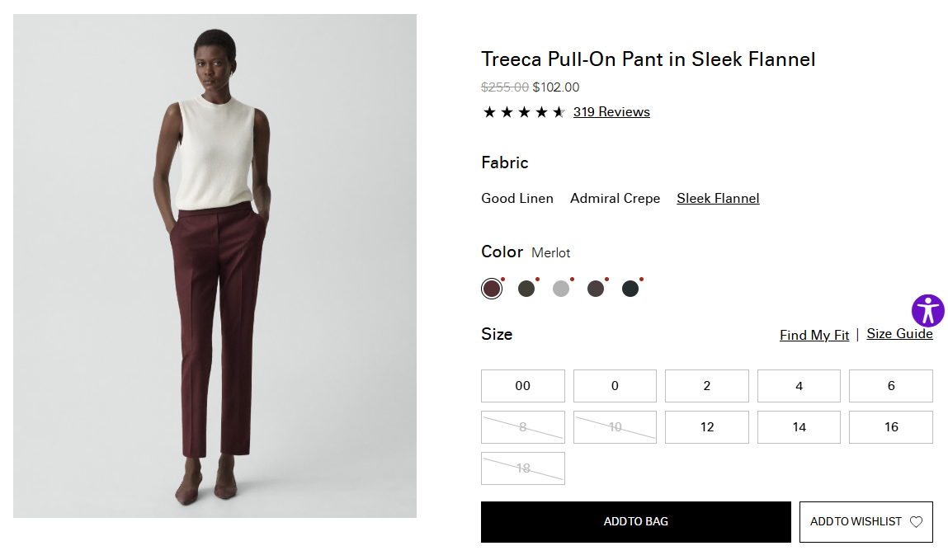The height and width of the screenshot is (560, 948).
Task: Click the Add to Bag button
Action: click(x=636, y=522)
